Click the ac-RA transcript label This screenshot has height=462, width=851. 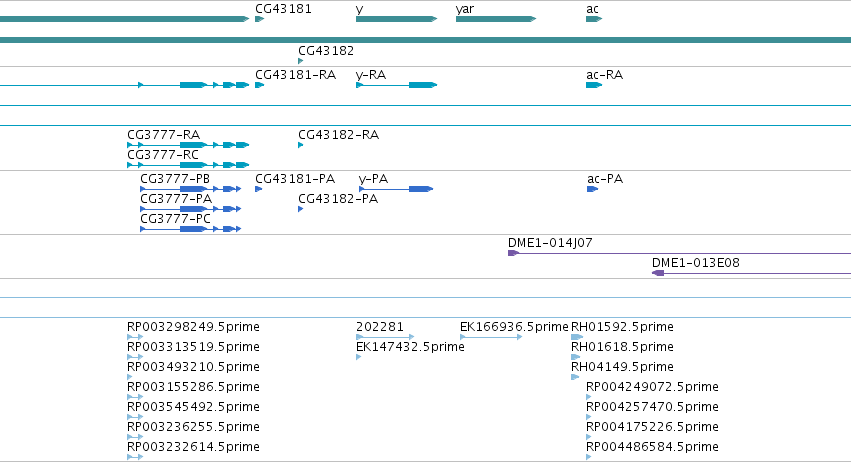pos(605,75)
